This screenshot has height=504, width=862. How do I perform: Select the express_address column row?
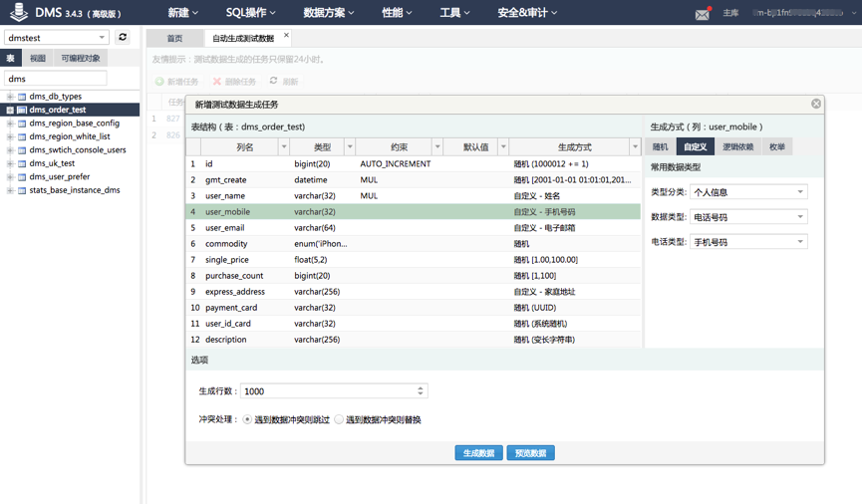point(414,291)
